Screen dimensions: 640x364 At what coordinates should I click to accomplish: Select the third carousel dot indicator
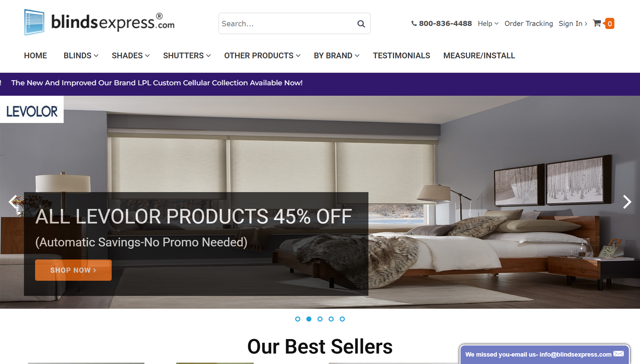tap(320, 319)
